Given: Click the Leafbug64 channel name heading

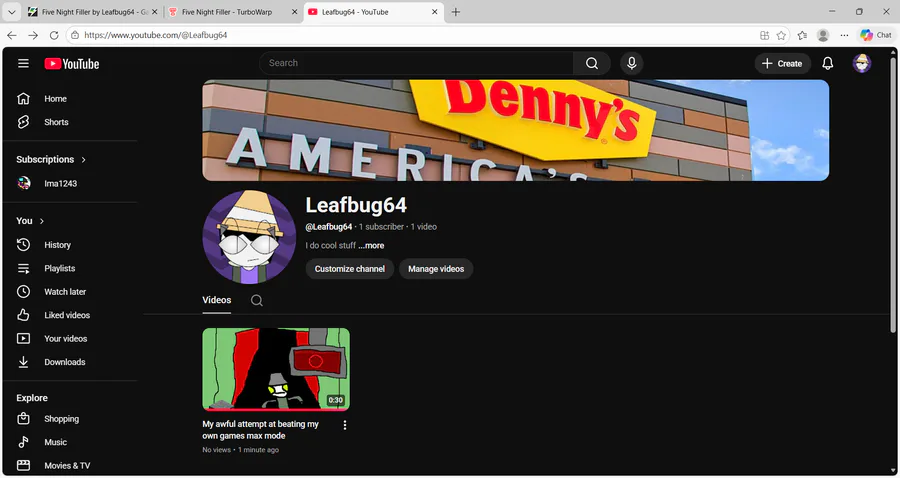Looking at the screenshot, I should click(356, 205).
